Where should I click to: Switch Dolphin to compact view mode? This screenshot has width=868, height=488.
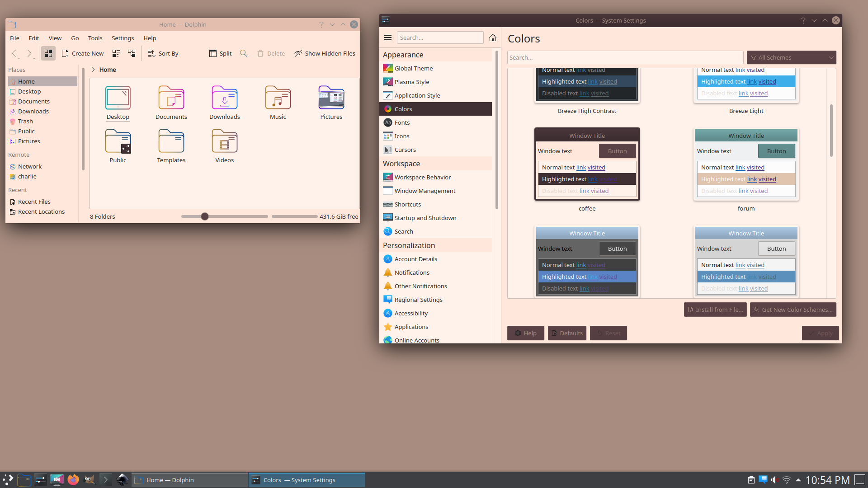tap(116, 53)
